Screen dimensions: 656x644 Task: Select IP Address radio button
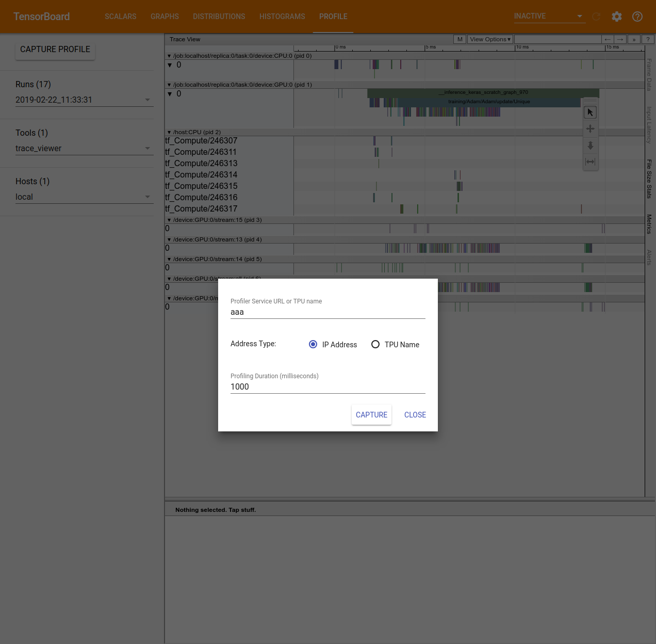313,344
